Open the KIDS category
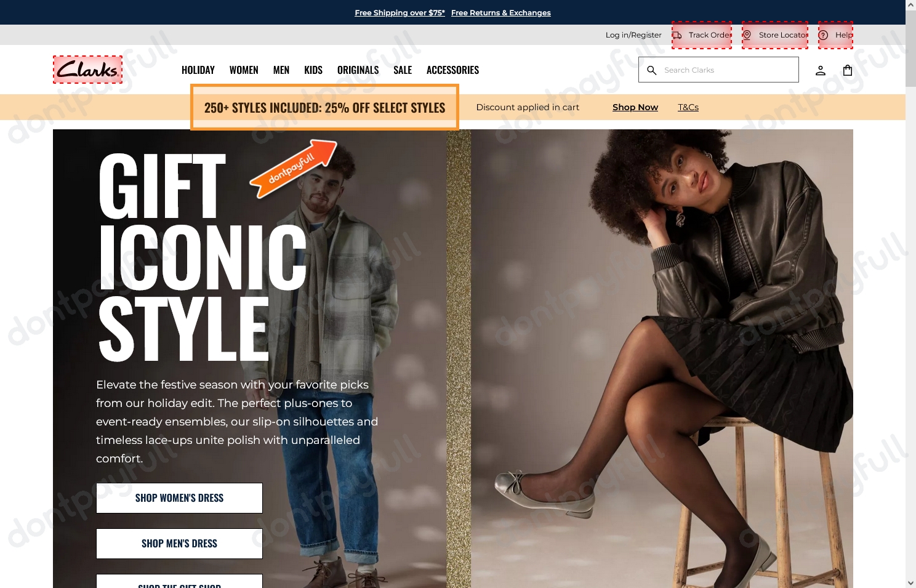 click(x=313, y=70)
